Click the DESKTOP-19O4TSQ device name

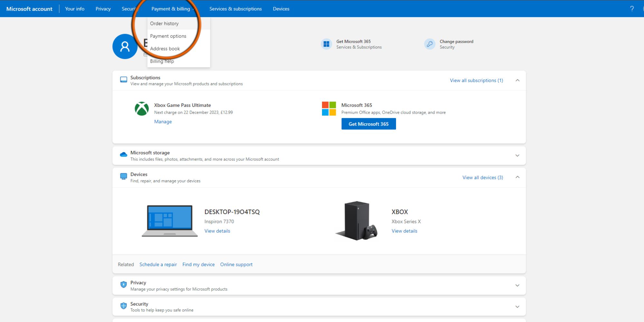[232, 212]
